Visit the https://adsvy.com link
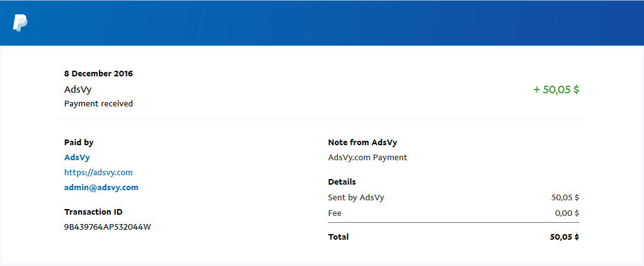 point(98,172)
